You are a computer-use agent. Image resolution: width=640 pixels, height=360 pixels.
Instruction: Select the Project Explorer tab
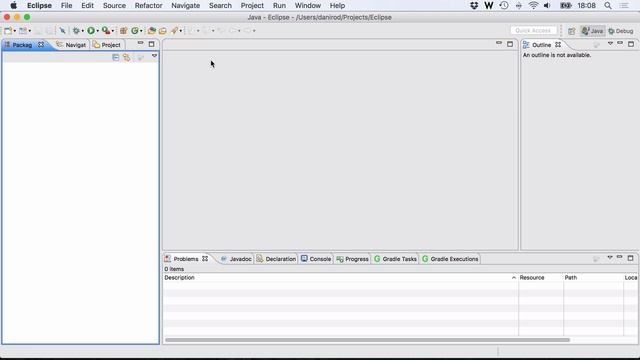[107, 45]
